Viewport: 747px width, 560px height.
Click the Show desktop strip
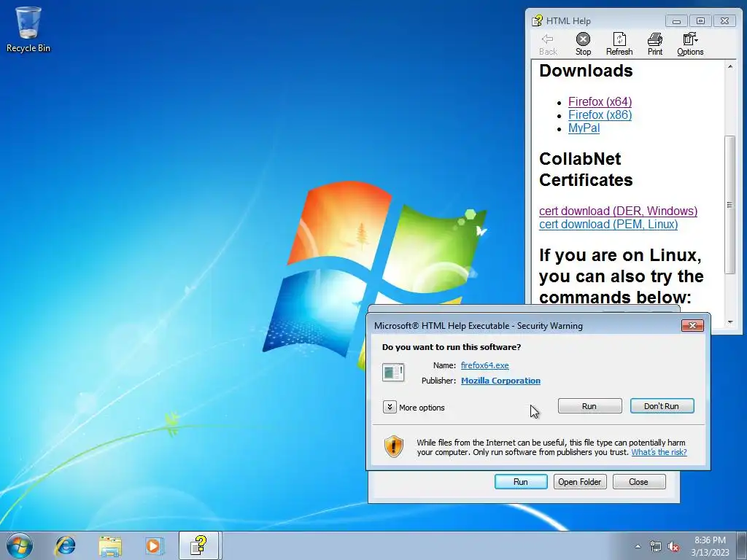tap(743, 545)
